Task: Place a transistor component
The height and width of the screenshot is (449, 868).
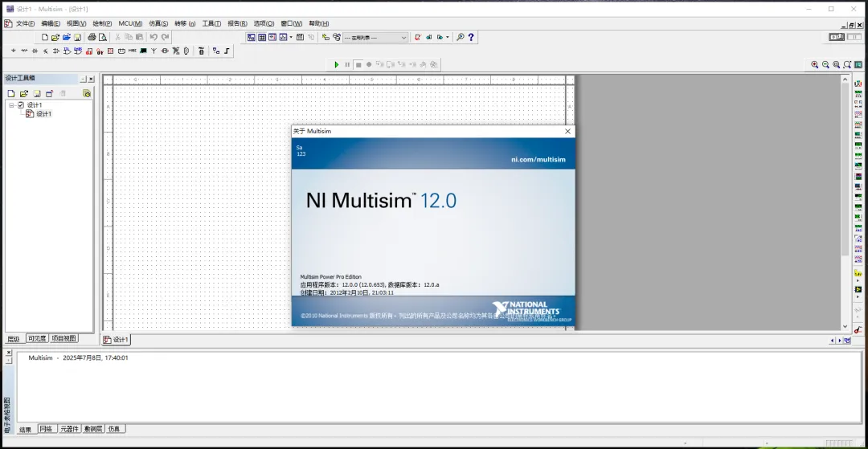Action: pyautogui.click(x=45, y=51)
